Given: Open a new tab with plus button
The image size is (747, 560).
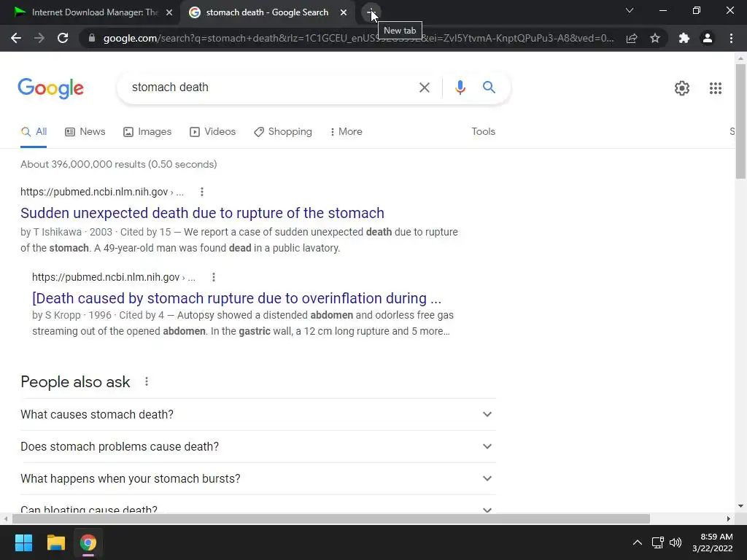Looking at the screenshot, I should (x=371, y=12).
